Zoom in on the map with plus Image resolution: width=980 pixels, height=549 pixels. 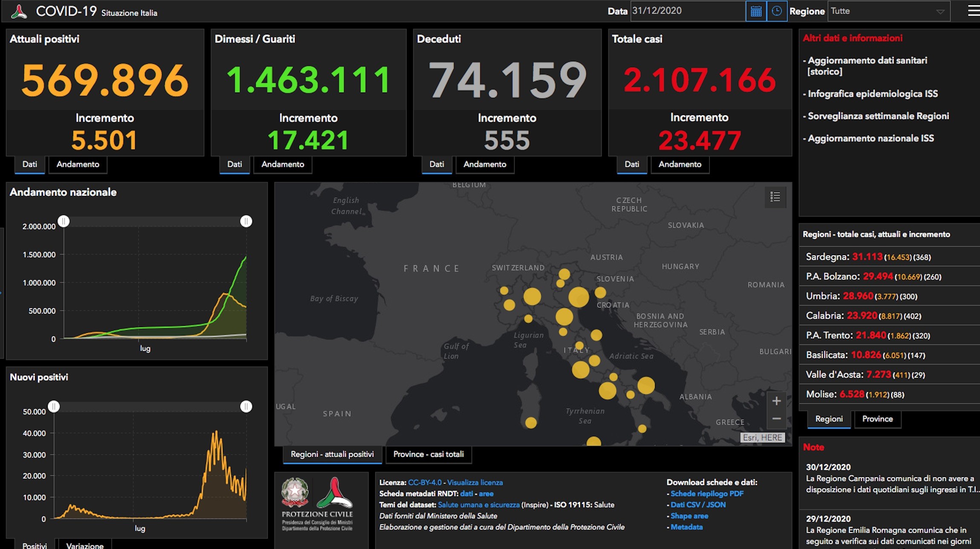776,401
